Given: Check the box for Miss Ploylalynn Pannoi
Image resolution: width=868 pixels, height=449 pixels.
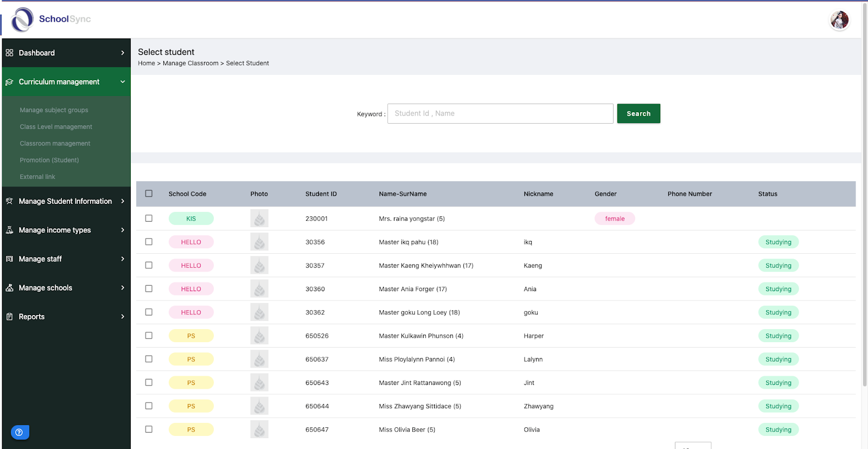Looking at the screenshot, I should tap(149, 359).
